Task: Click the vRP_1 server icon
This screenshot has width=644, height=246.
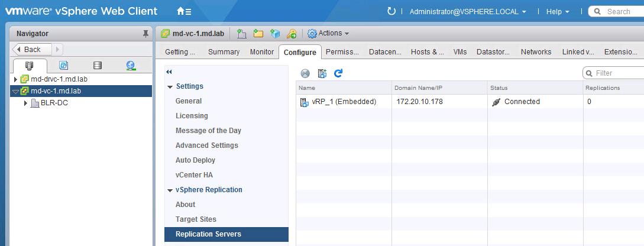Action: tap(305, 102)
